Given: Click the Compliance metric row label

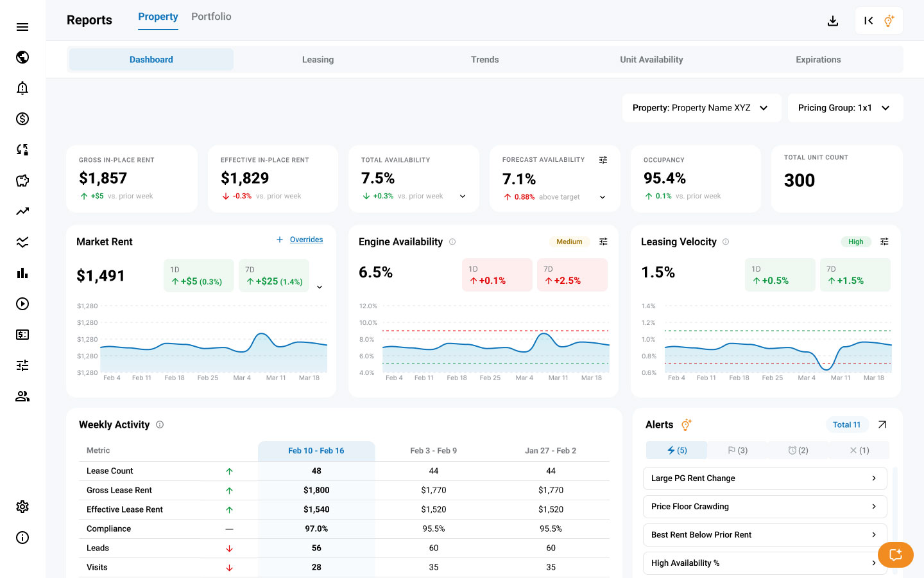Looking at the screenshot, I should pyautogui.click(x=108, y=529).
